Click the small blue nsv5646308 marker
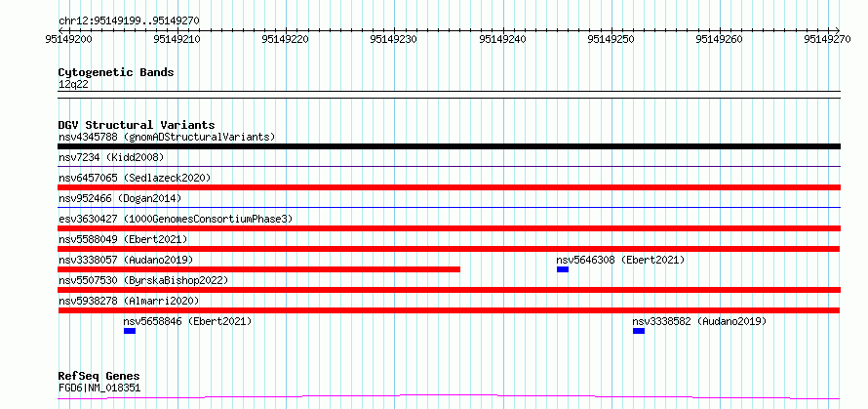Viewport: 868px width, 409px height. [563, 269]
